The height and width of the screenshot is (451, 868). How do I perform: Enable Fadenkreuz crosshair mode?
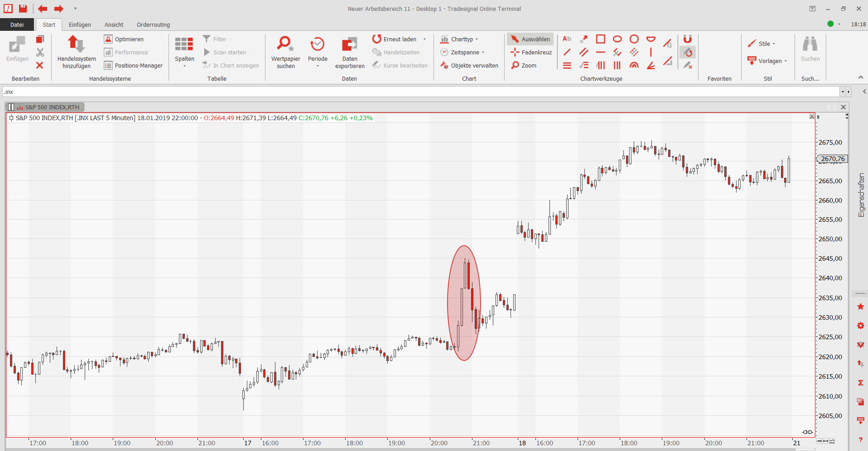tap(531, 52)
